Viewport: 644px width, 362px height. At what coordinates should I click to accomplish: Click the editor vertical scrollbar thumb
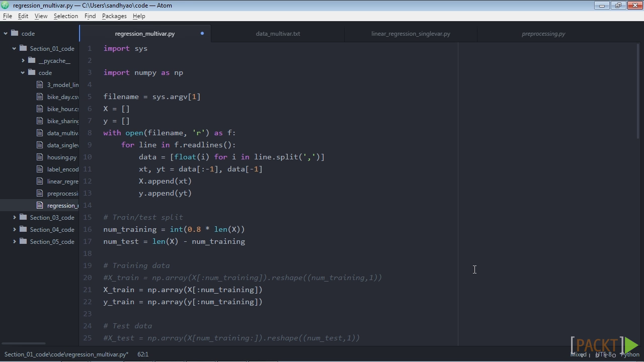pos(639,92)
